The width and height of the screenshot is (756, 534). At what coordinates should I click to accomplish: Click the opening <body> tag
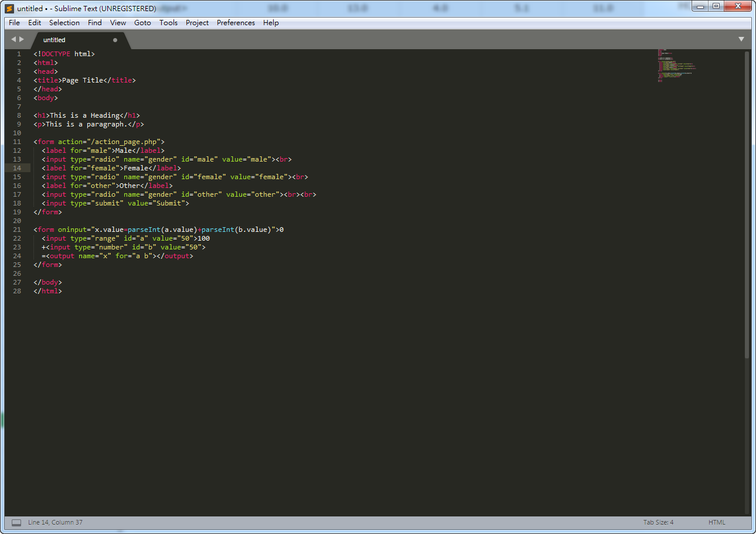pyautogui.click(x=46, y=98)
